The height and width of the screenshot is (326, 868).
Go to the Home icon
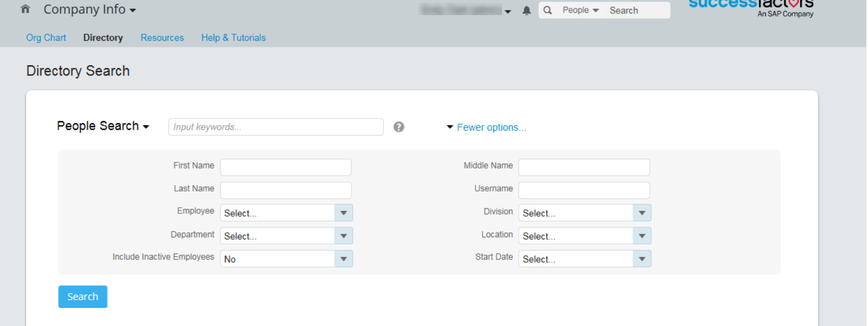[x=25, y=9]
